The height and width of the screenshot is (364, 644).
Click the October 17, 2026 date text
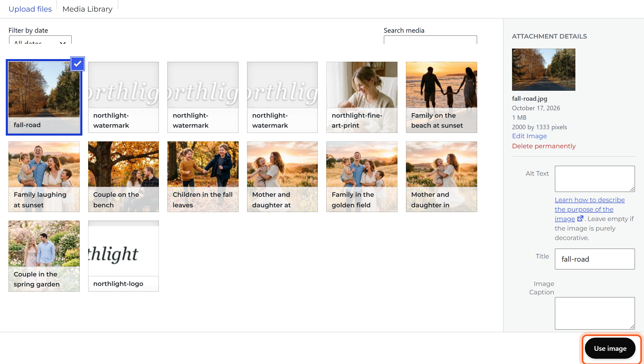pyautogui.click(x=536, y=108)
